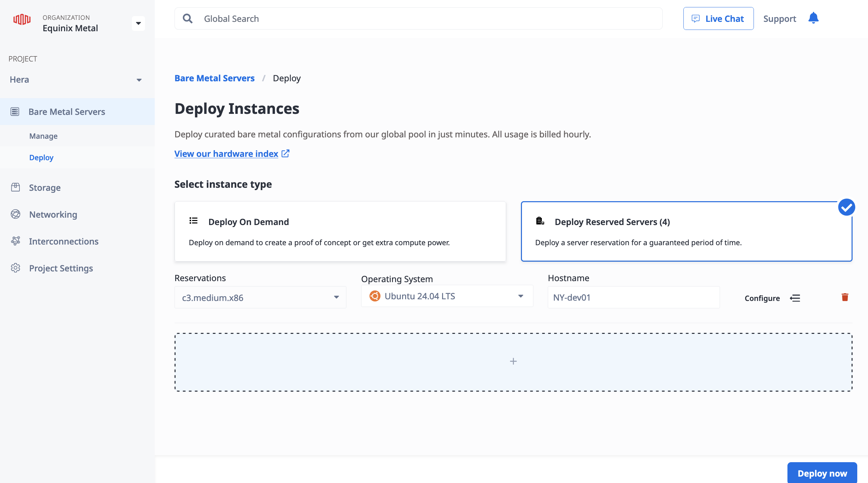Go to Networking section
This screenshot has width=868, height=483.
53,215
